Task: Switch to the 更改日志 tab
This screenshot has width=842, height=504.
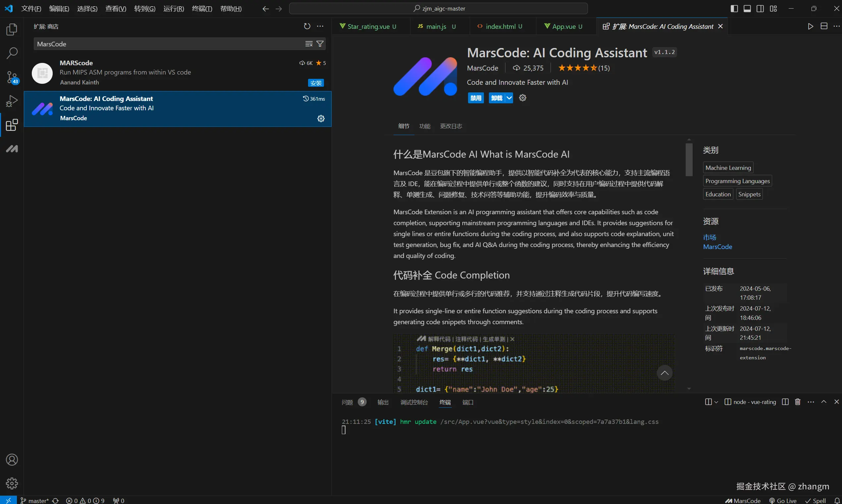Action: 451,126
